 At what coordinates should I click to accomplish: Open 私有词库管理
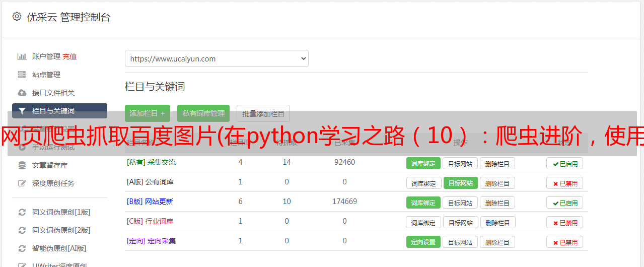click(203, 113)
